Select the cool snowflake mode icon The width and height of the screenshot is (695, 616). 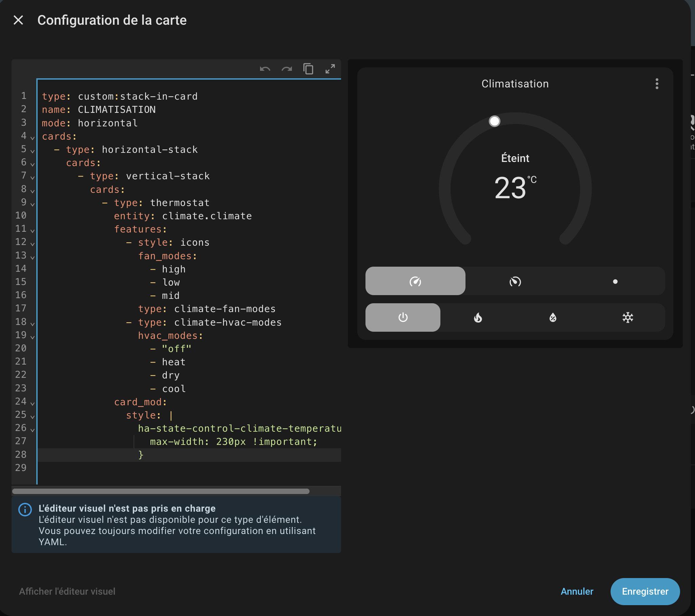(x=627, y=318)
